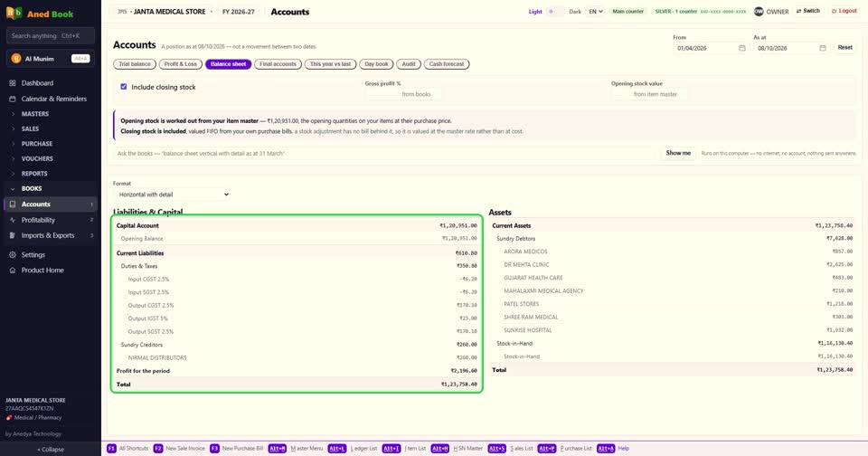Click the Show me button
868x456 pixels.
pyautogui.click(x=678, y=153)
